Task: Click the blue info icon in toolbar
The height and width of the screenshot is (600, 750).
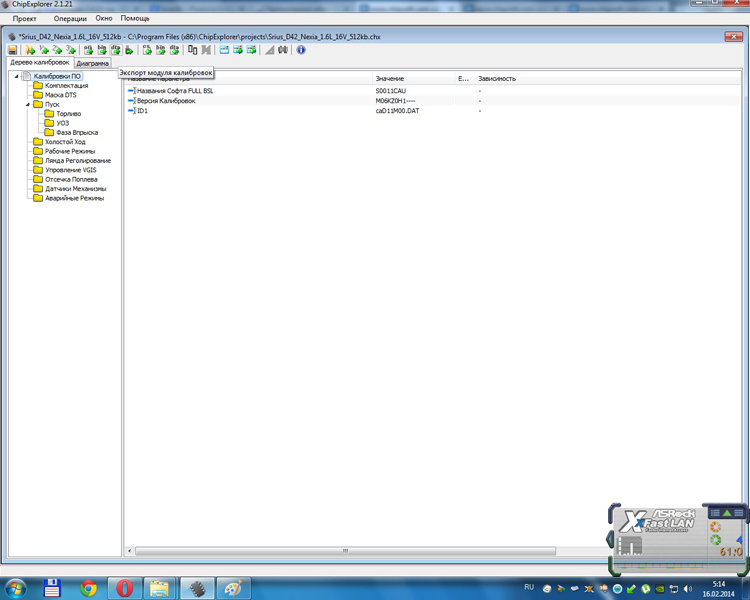Action: coord(301,50)
